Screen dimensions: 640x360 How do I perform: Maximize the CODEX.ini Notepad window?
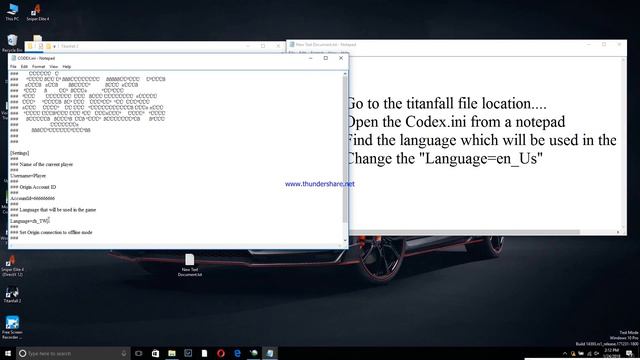point(326,58)
